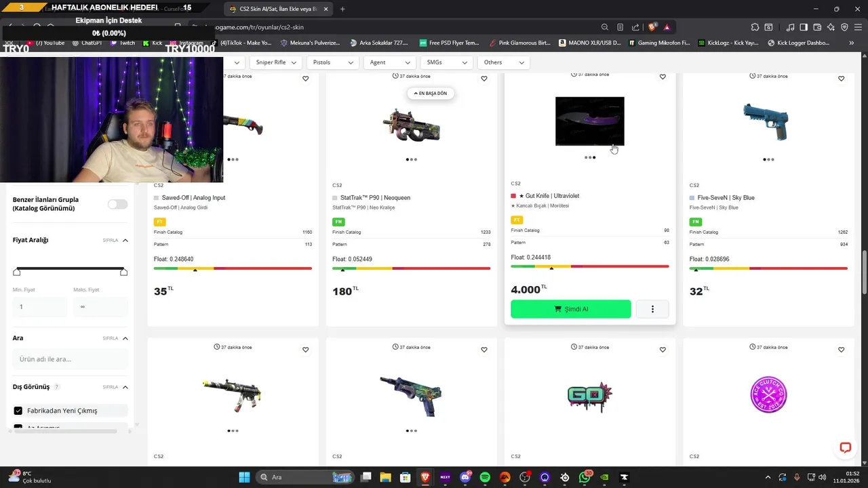The height and width of the screenshot is (488, 868).
Task: Buy Gut Knife with Şimdi Al button
Action: pos(571,309)
